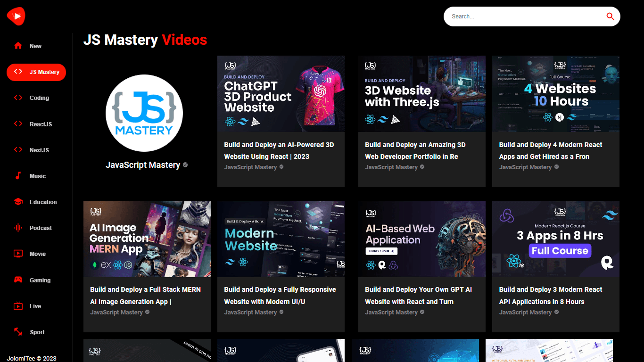Select the JS Mastery category
This screenshot has height=362, width=644.
[36, 72]
